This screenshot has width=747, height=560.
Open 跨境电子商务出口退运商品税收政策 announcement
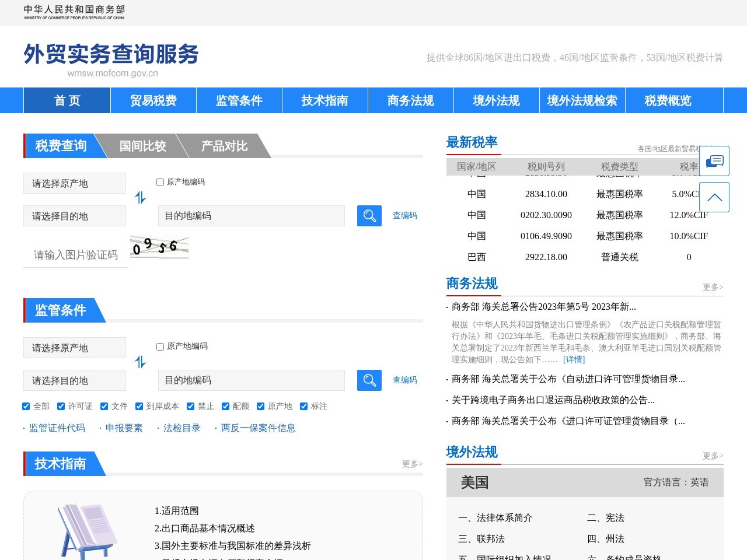(553, 400)
